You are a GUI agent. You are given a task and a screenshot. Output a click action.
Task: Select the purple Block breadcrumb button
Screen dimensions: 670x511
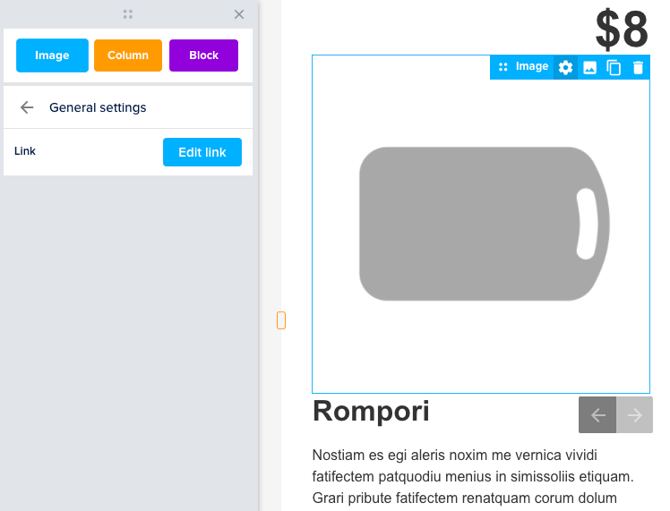203,55
